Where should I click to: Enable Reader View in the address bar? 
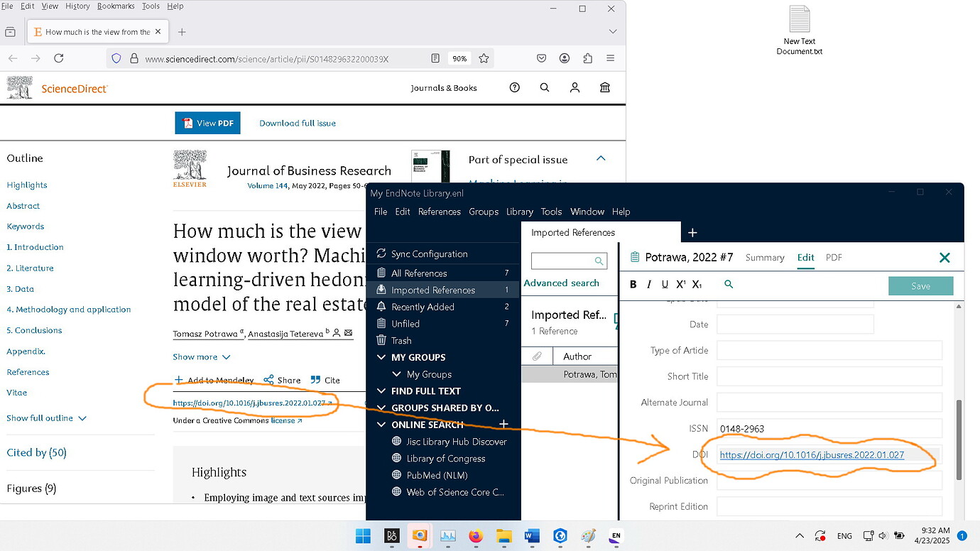[435, 58]
